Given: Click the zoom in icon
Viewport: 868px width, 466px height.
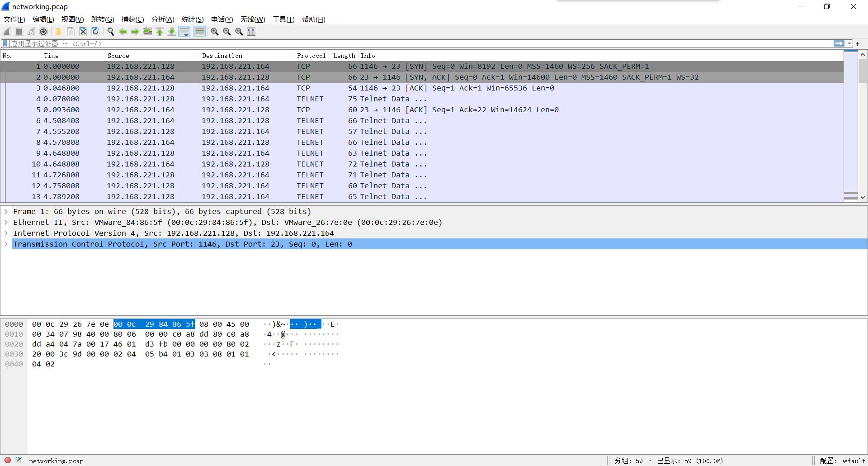Looking at the screenshot, I should coord(214,32).
